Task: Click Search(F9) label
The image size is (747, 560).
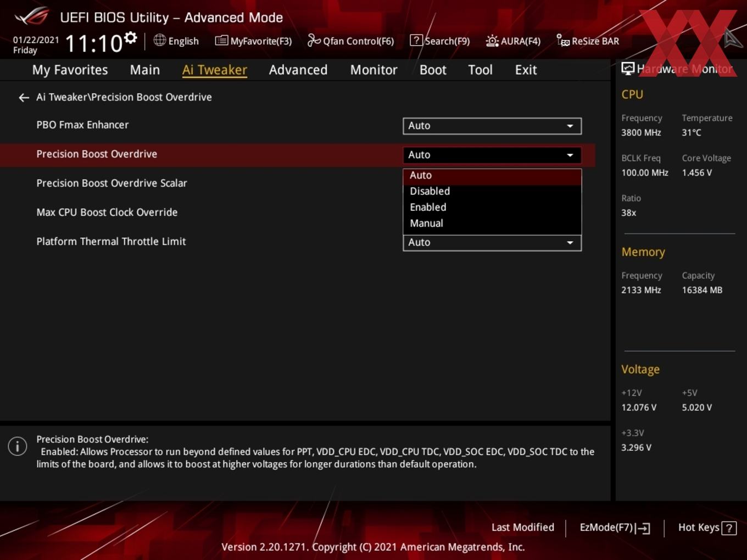Action: click(x=447, y=41)
